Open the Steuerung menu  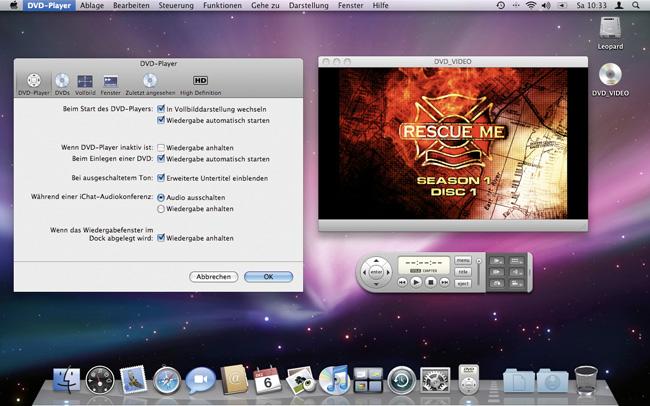click(x=176, y=5)
